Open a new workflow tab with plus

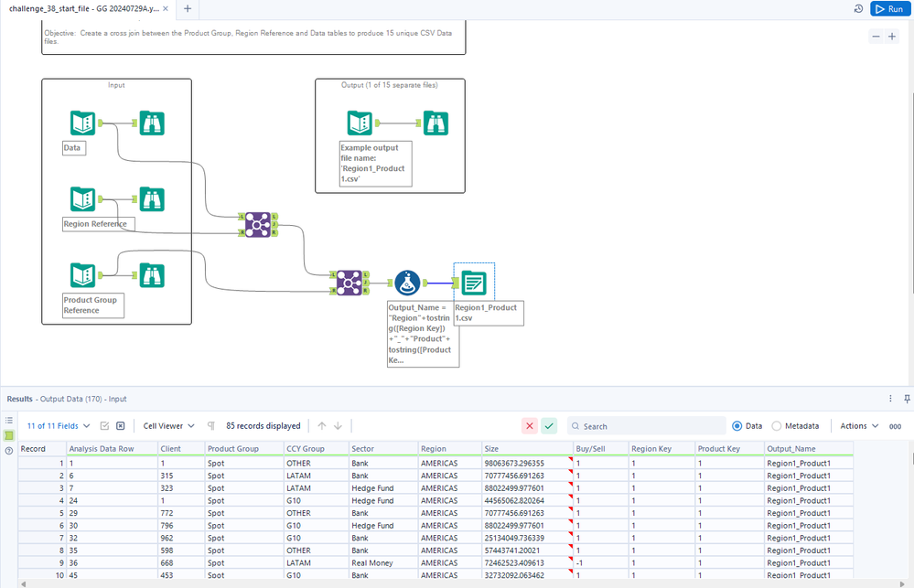click(x=187, y=8)
